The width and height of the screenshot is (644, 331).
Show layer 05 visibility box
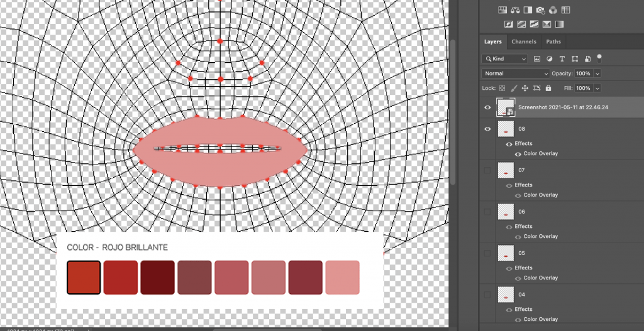487,253
